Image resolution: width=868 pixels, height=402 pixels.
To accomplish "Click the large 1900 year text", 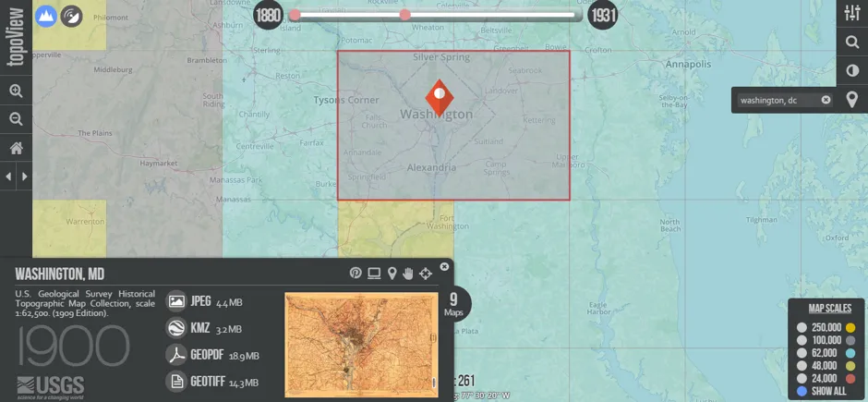I will tap(74, 346).
